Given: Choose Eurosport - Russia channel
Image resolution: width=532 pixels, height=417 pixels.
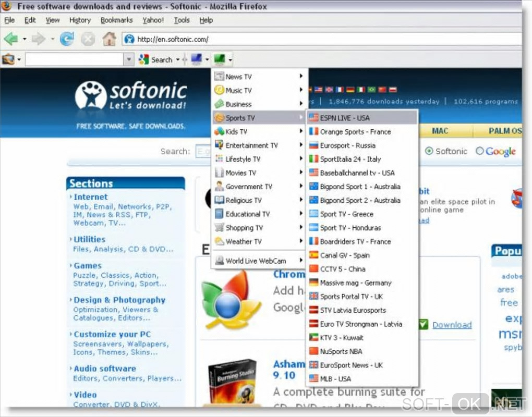Looking at the screenshot, I should click(x=362, y=145).
